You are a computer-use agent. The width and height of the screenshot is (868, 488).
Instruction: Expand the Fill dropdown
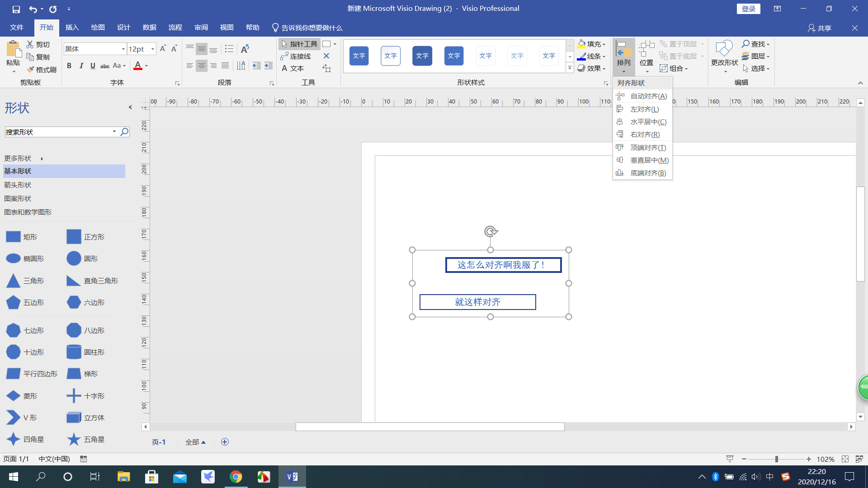click(x=604, y=44)
